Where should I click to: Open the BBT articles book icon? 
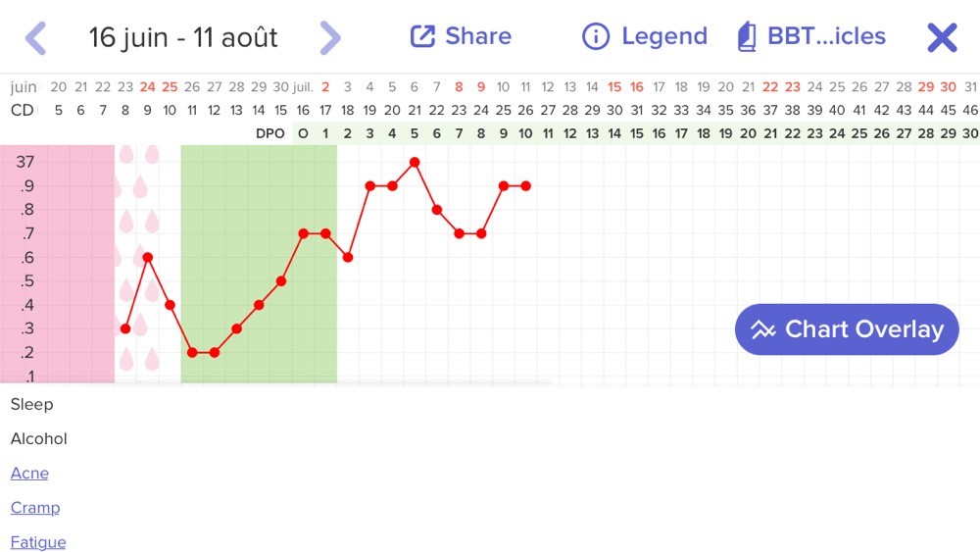coord(747,36)
